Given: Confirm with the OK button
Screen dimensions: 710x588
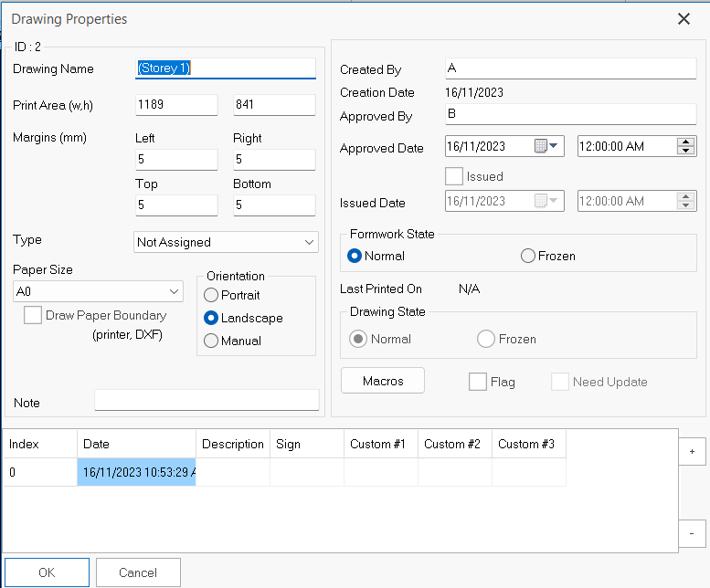Looking at the screenshot, I should click(x=47, y=572).
